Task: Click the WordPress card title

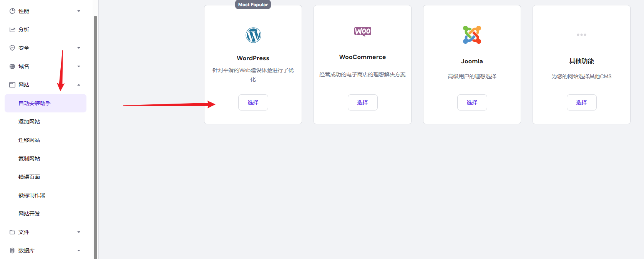Action: tap(253, 58)
